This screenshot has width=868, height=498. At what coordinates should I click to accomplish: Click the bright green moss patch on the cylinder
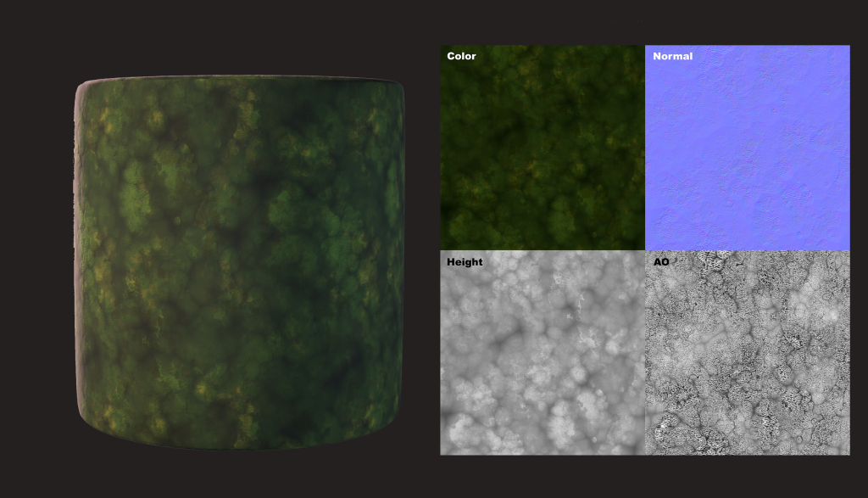[136, 195]
